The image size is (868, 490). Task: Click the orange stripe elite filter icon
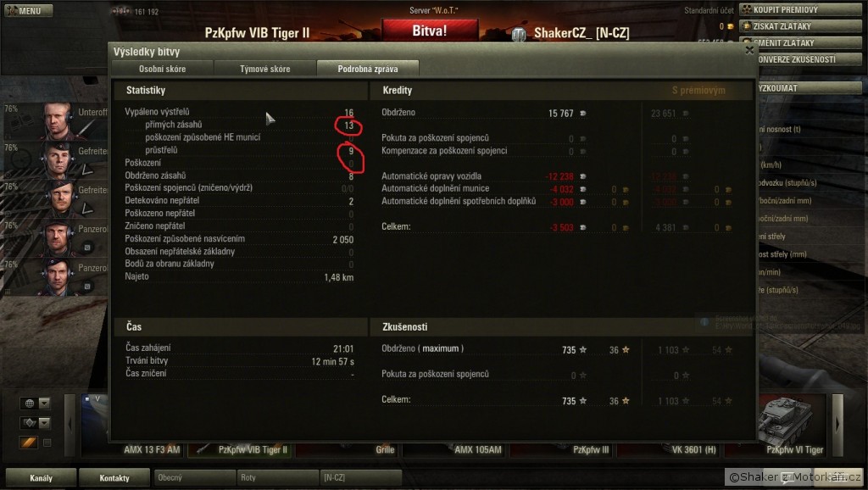(29, 443)
